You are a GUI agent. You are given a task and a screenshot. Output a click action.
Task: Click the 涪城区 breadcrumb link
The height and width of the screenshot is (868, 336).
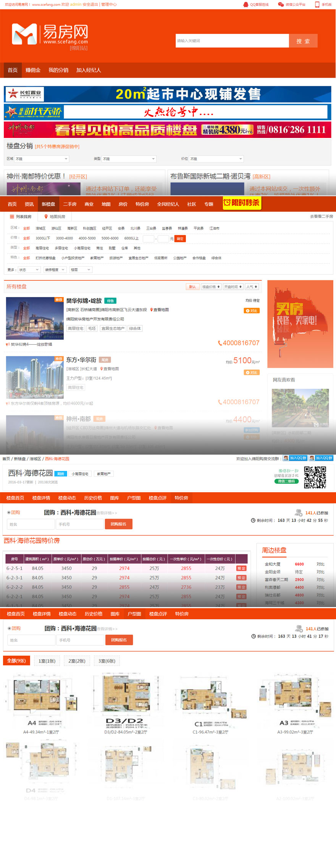coord(35,459)
